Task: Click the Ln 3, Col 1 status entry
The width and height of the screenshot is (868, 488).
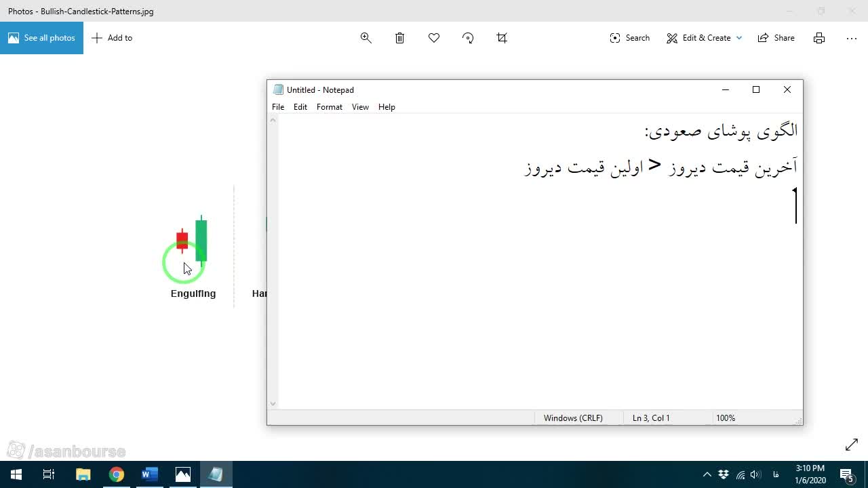Action: click(x=651, y=418)
